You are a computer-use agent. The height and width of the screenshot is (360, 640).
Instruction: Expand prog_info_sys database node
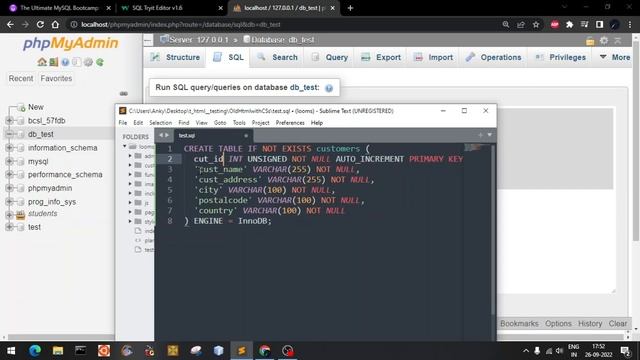[x=9, y=202]
